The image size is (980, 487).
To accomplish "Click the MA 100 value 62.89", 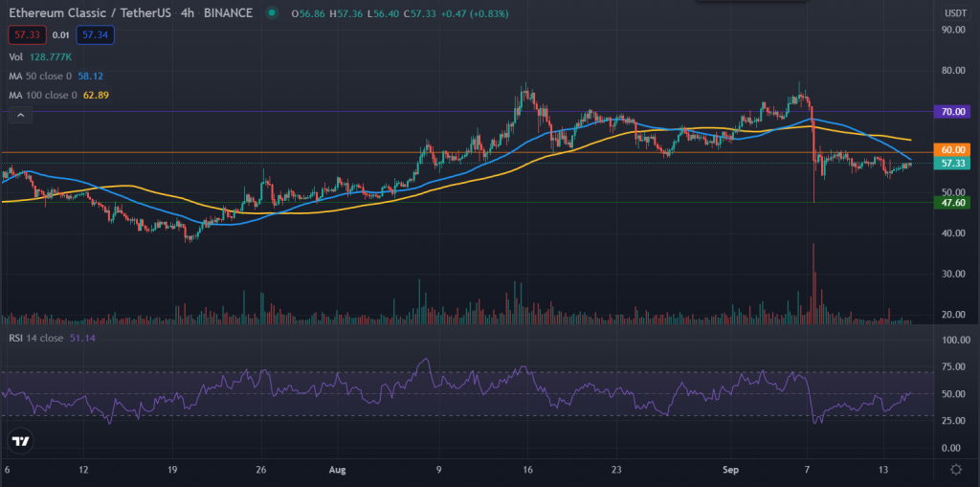I will pyautogui.click(x=96, y=95).
